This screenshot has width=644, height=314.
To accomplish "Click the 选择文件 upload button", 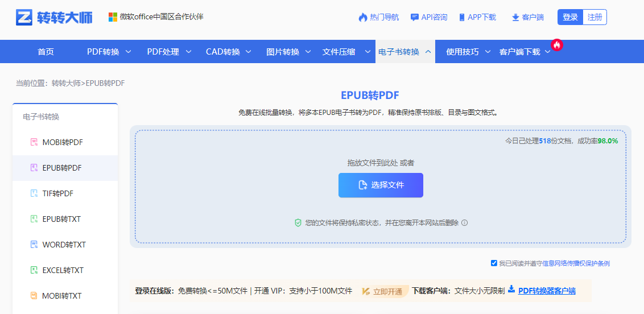I will (x=381, y=185).
